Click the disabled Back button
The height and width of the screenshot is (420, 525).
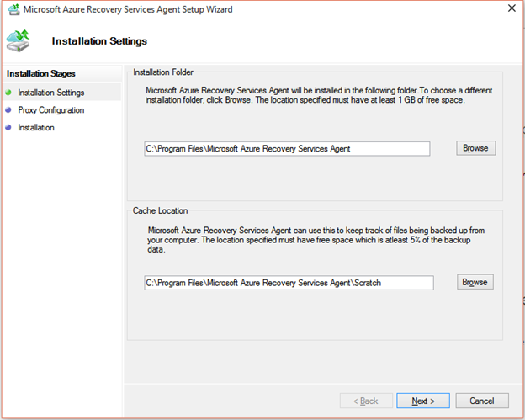[365, 401]
